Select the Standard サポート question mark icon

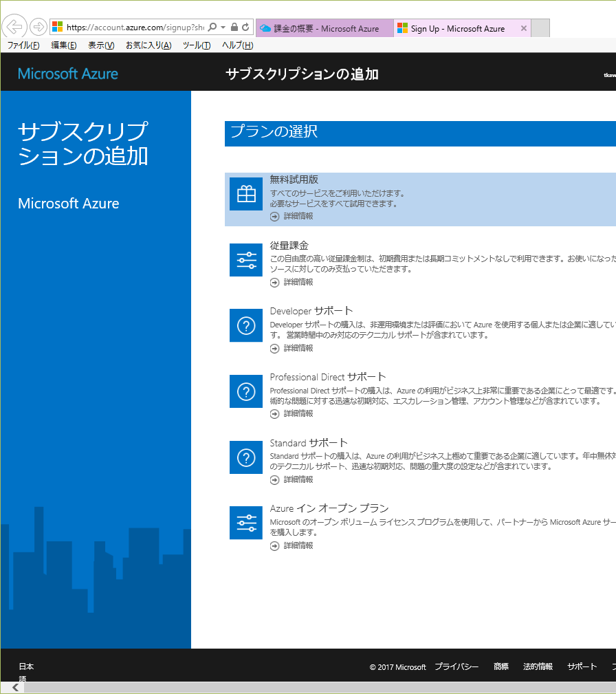tap(246, 457)
